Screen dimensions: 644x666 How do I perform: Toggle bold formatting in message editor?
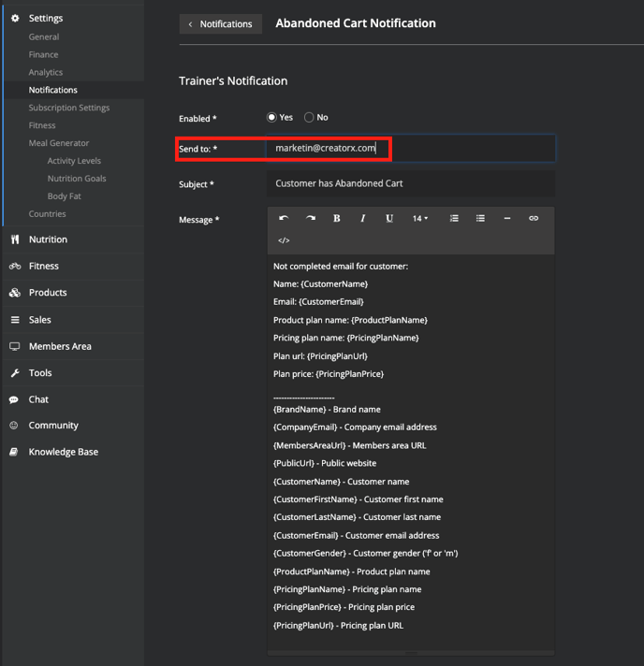337,218
